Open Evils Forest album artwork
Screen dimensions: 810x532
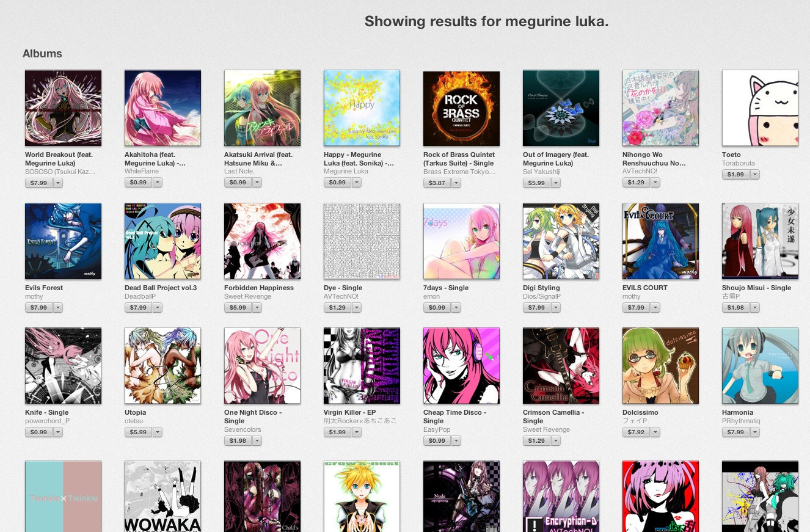(63, 241)
